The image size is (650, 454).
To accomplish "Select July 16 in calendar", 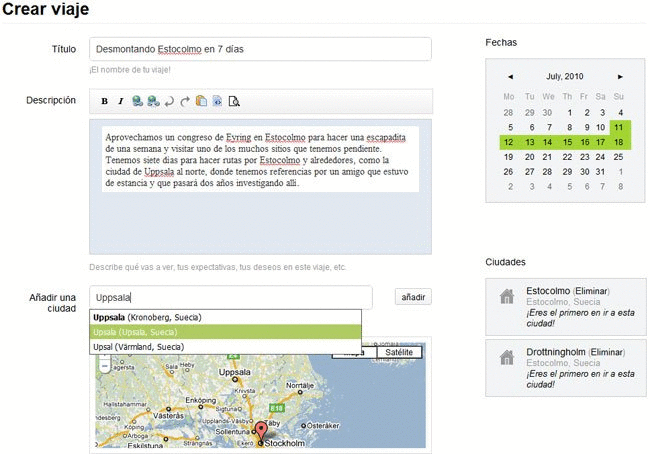I will (585, 142).
